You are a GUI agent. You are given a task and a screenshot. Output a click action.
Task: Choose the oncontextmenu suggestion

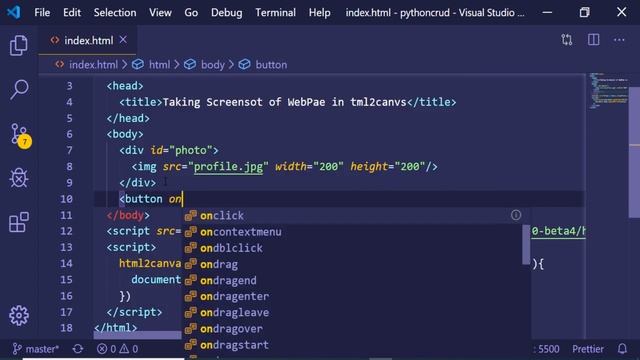353,232
